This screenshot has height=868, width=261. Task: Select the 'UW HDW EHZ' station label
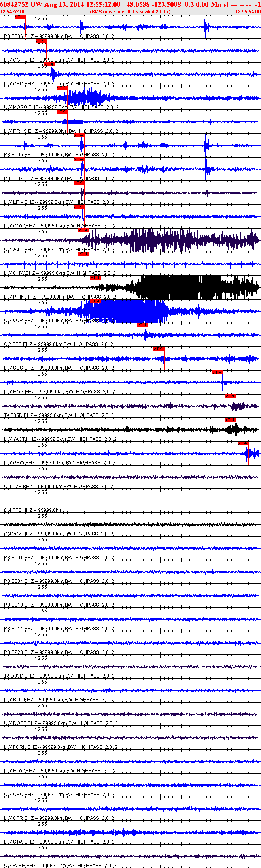point(20,771)
